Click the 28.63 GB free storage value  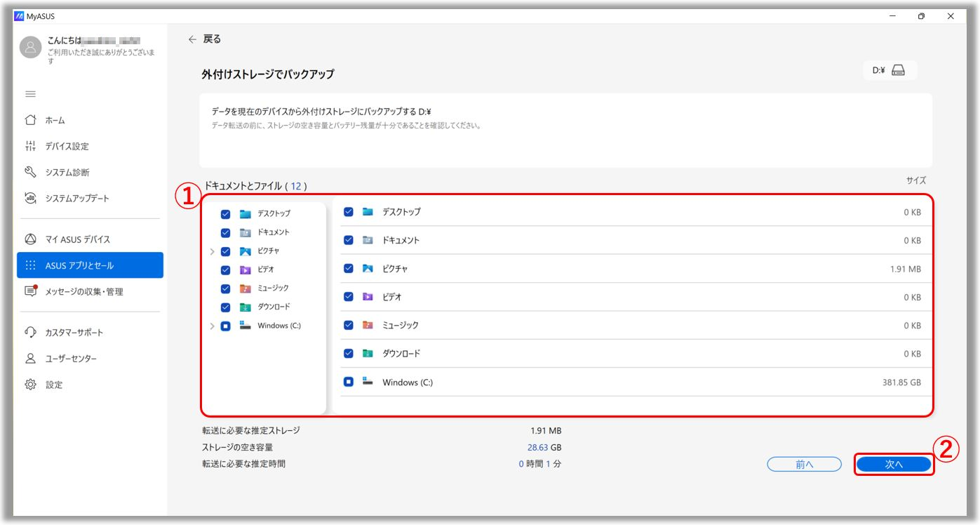pos(545,447)
